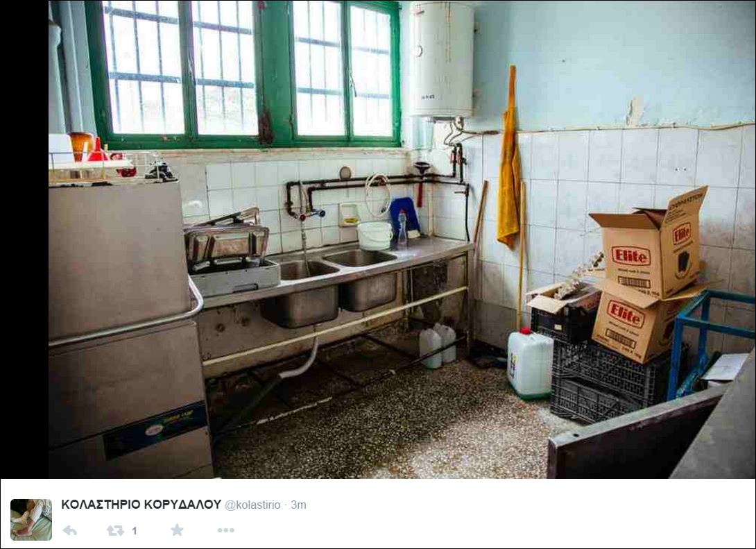Retweet using the retweet arrows icon

click(115, 531)
